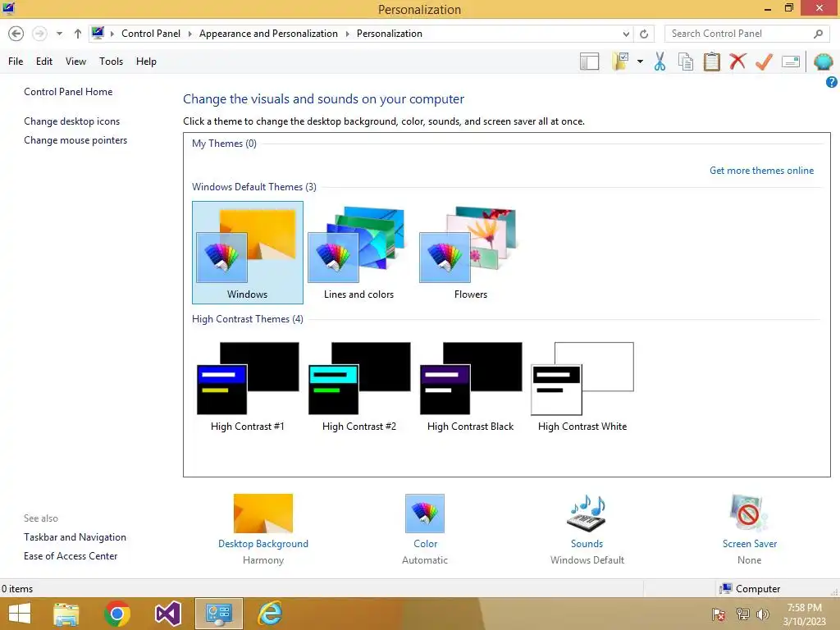Click the Windows Default Themes (3) heading
Image resolution: width=840 pixels, height=630 pixels.
coord(254,187)
